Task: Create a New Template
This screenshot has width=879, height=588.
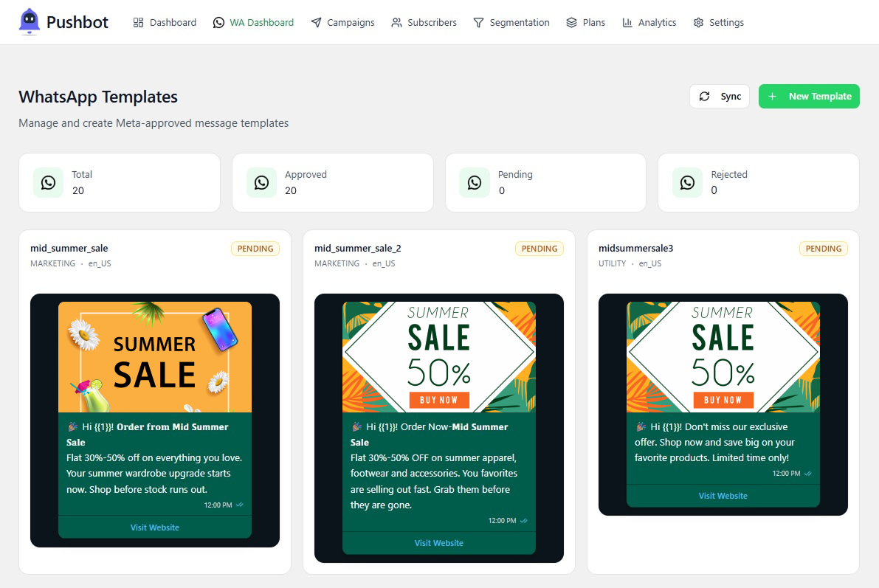Action: pyautogui.click(x=809, y=97)
